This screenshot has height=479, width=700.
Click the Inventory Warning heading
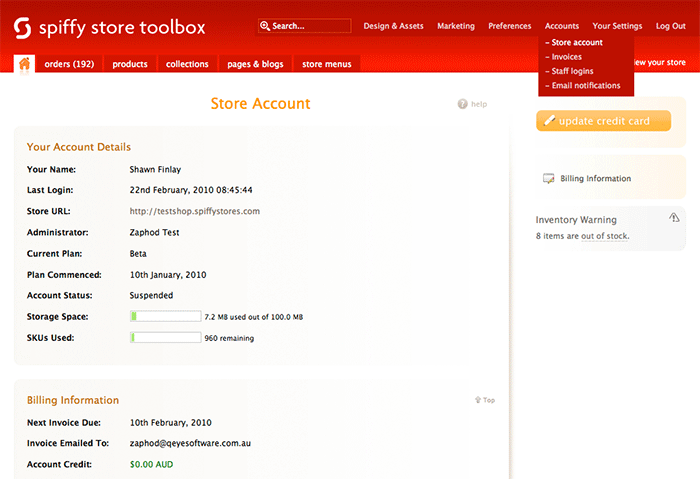tap(576, 220)
